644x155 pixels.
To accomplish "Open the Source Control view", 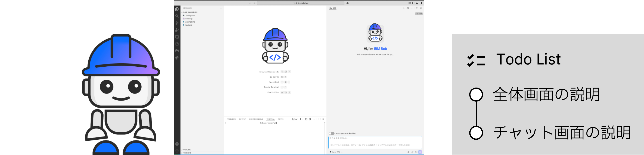I will coord(177,23).
